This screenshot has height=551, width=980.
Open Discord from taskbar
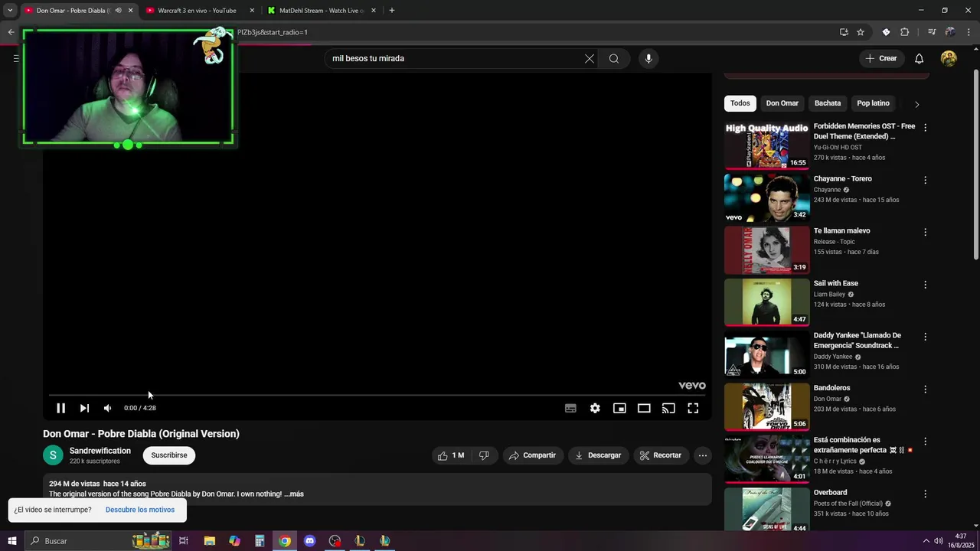309,541
